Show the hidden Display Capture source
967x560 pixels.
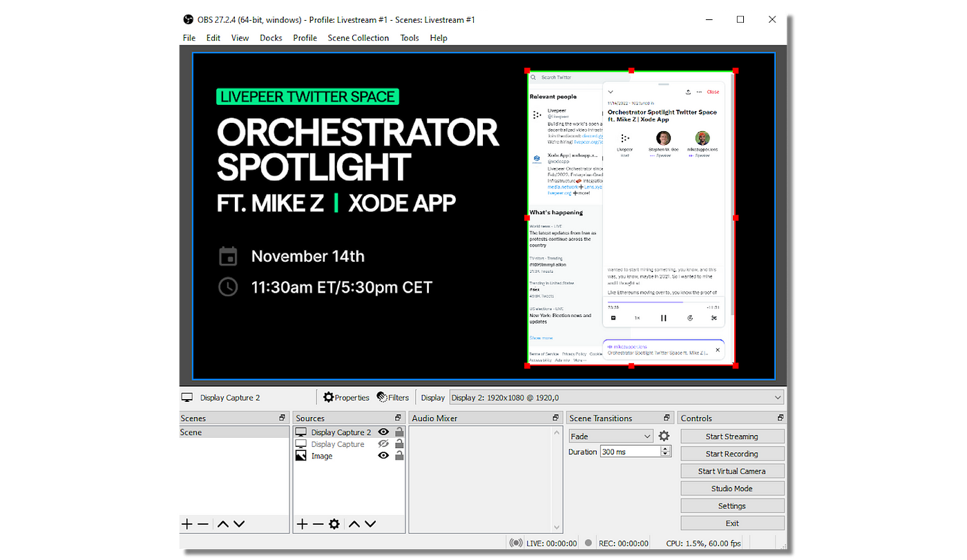383,444
